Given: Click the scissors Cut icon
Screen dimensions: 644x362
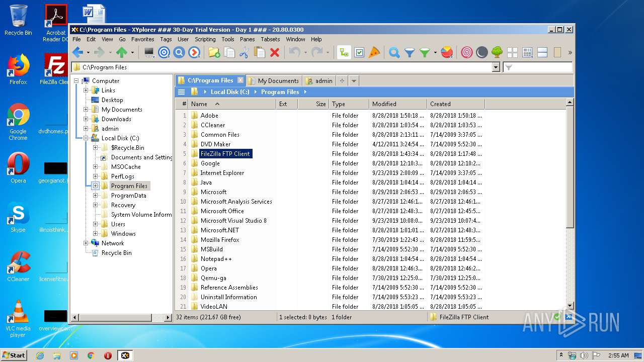Looking at the screenshot, I should (244, 52).
